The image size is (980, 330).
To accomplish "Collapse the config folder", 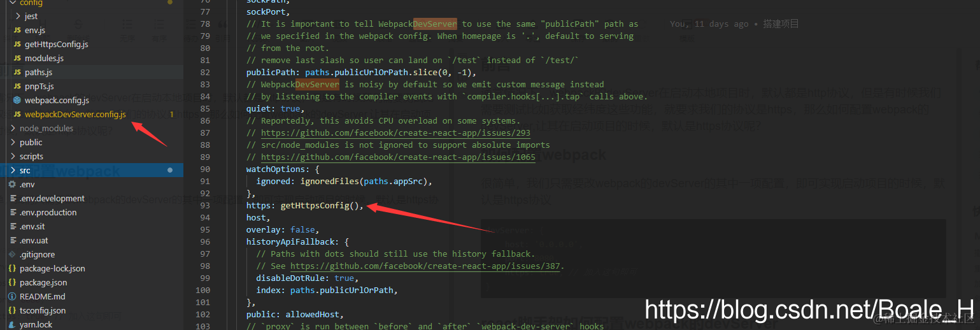I will pos(13,3).
